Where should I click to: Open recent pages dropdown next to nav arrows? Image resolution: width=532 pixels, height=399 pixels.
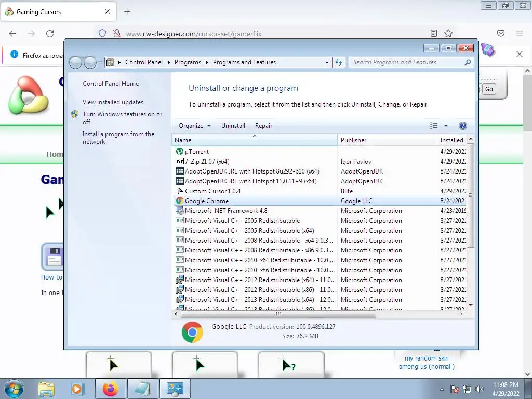pyautogui.click(x=100, y=63)
